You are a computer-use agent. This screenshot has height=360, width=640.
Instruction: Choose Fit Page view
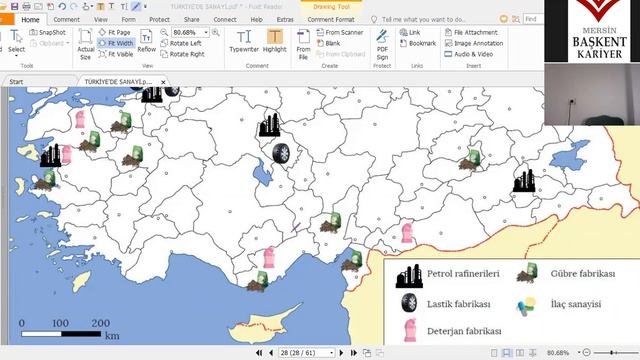click(x=115, y=32)
